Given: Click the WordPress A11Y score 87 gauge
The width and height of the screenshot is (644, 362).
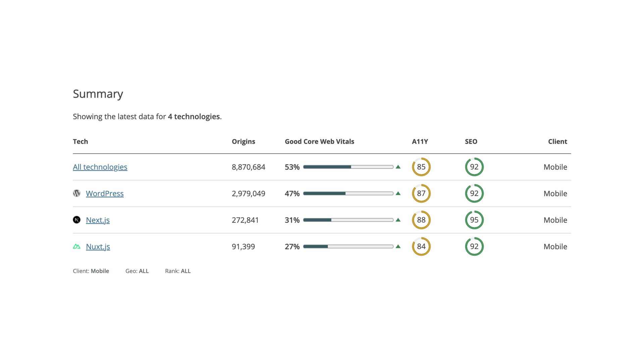Looking at the screenshot, I should click(421, 193).
